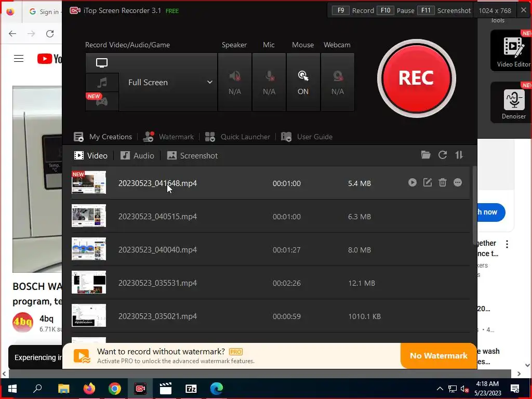This screenshot has width=532, height=399.
Task: Switch to the Screenshot tab
Action: tap(192, 156)
